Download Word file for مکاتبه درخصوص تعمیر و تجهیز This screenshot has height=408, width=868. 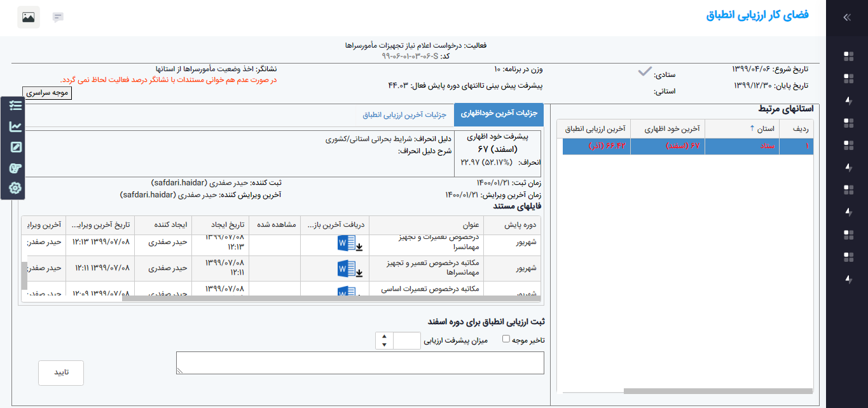350,269
